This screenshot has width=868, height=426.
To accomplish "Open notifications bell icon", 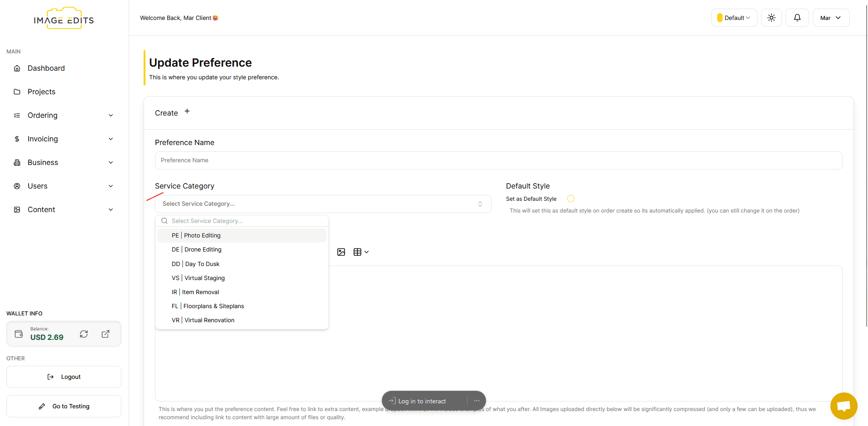I will pyautogui.click(x=797, y=18).
